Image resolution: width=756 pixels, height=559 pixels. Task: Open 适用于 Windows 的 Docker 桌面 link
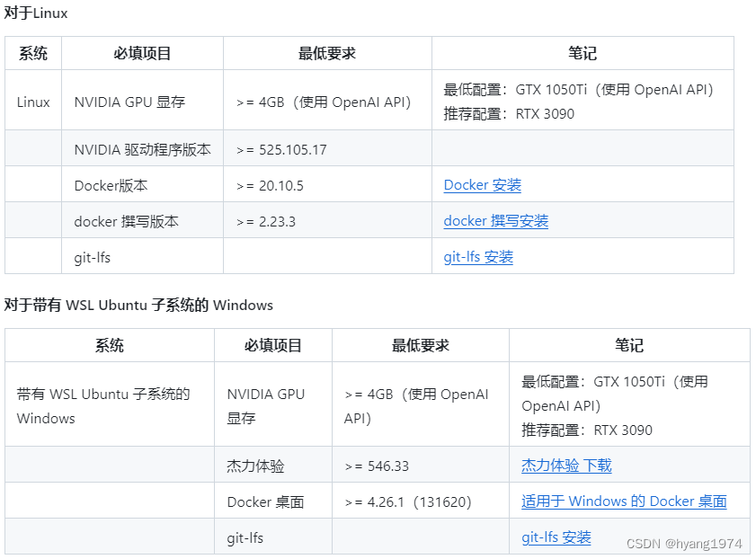click(624, 501)
